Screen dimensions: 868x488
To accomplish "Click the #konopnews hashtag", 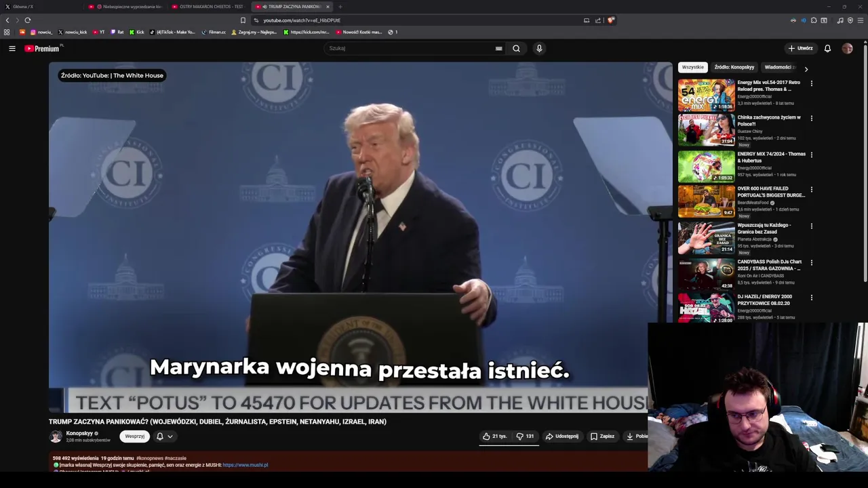I will coord(149,458).
